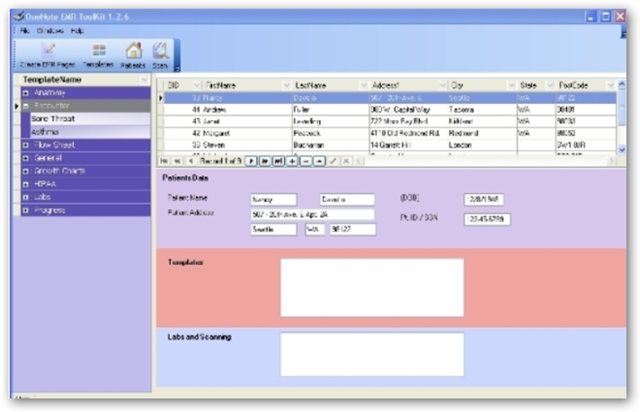Delete current record with minus button
The height and width of the screenshot is (412, 640).
coord(305,160)
